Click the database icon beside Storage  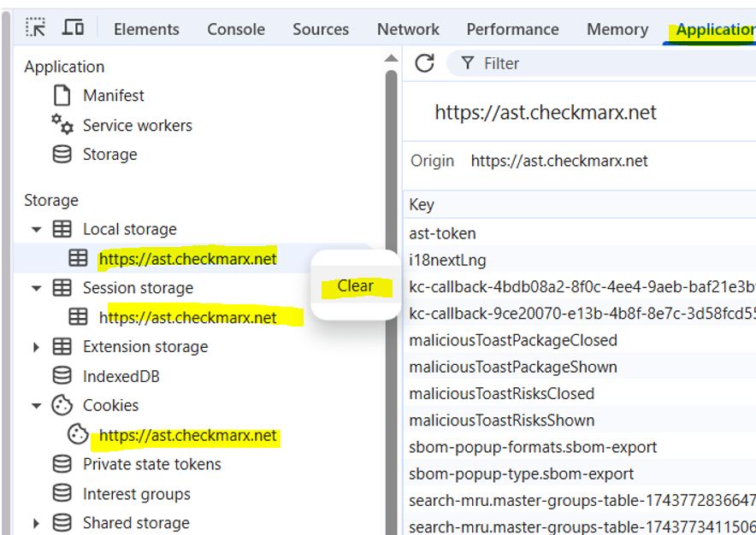pos(62,154)
